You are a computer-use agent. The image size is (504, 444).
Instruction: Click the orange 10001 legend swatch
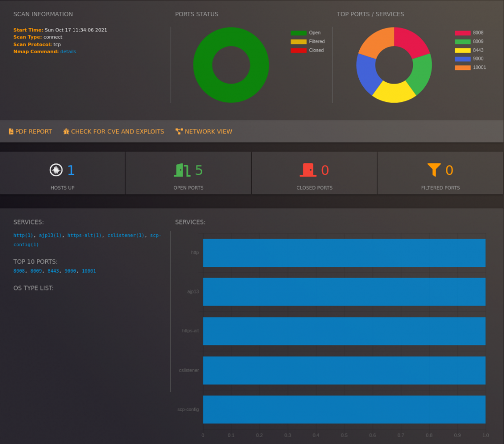pyautogui.click(x=463, y=67)
